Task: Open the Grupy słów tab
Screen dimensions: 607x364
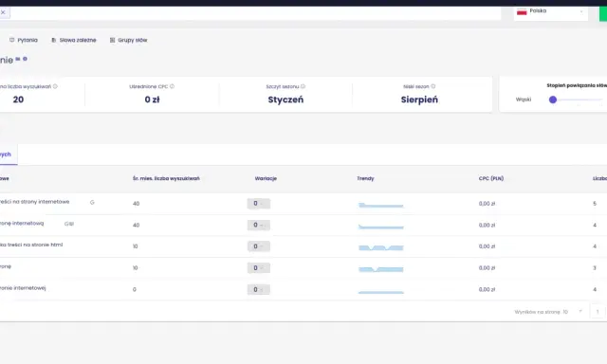Action: tap(129, 40)
